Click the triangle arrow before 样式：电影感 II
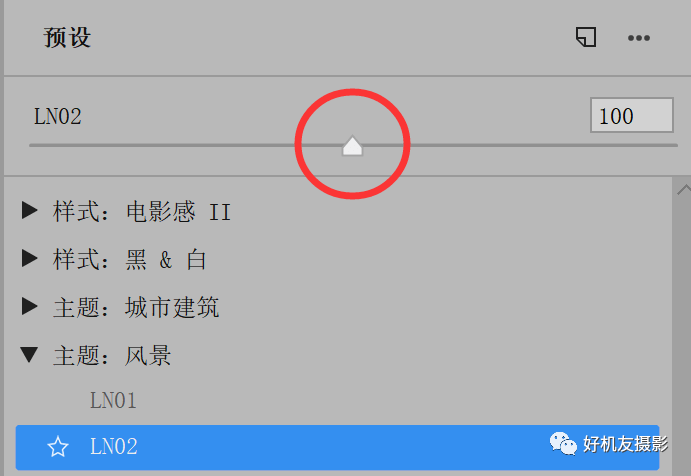The height and width of the screenshot is (476, 691). pos(30,210)
